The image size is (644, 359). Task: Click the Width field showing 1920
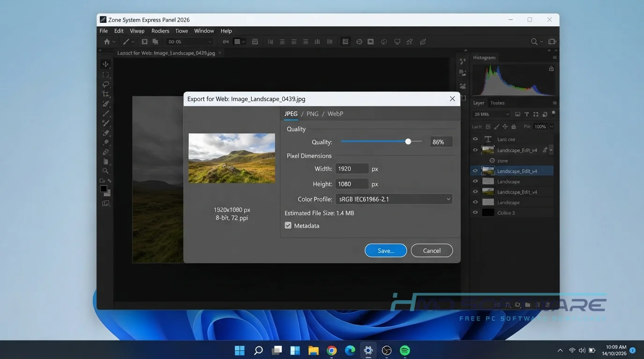point(352,168)
